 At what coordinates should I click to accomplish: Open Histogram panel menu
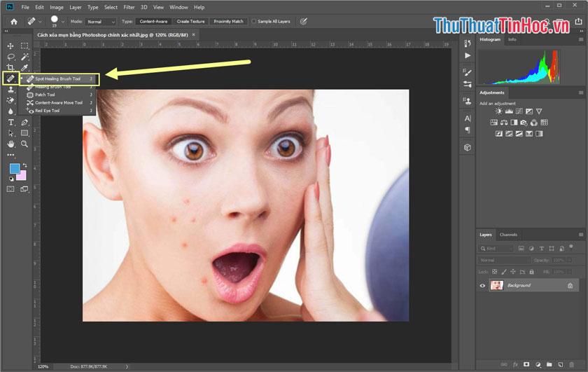tap(581, 39)
